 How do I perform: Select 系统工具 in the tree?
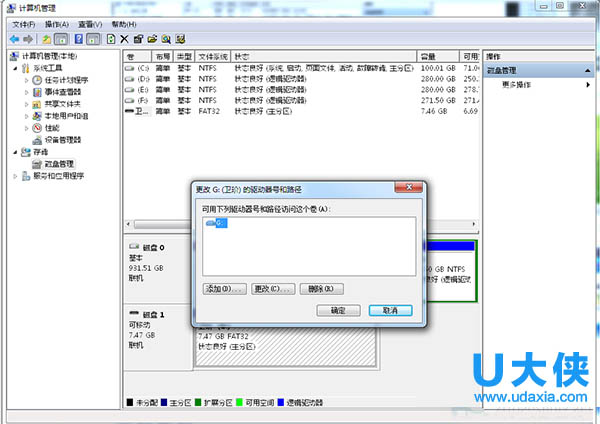(x=48, y=68)
